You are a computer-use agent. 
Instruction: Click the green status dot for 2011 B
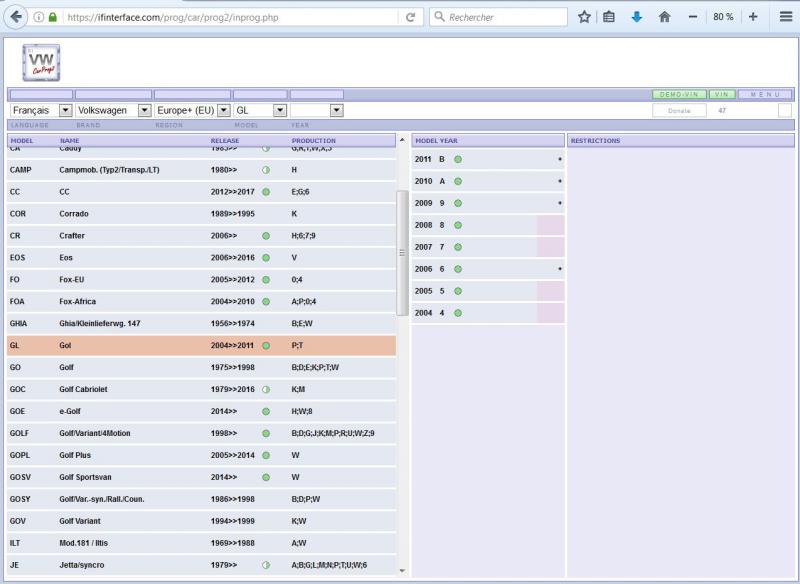458,159
